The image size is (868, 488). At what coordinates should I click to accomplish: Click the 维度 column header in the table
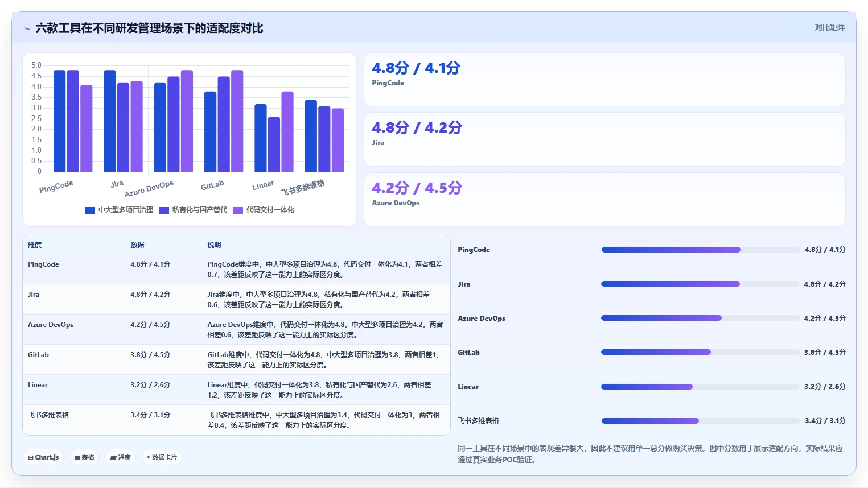pyautogui.click(x=35, y=245)
